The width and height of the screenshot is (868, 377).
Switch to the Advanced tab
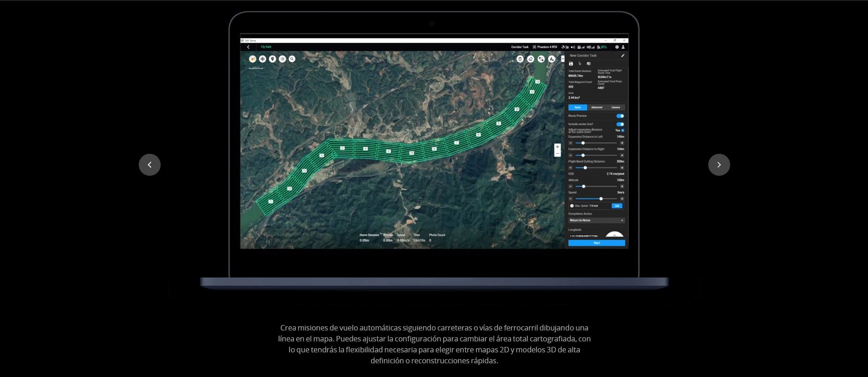pos(596,108)
